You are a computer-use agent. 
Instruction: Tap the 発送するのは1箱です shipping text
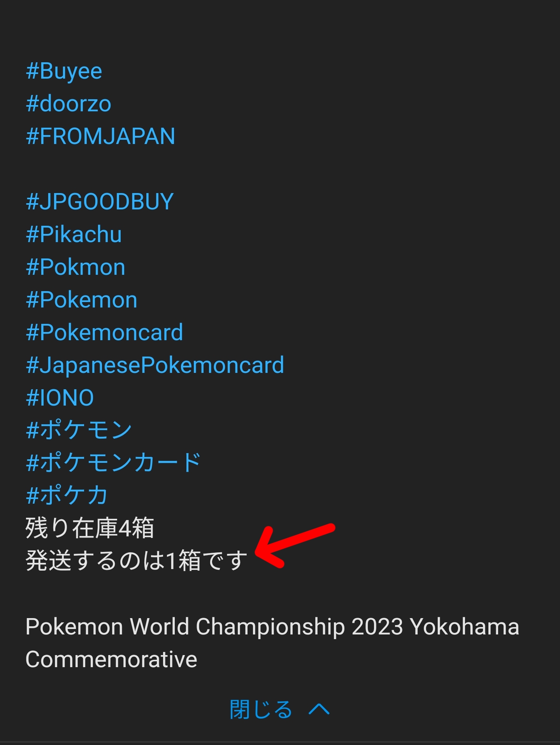pos(136,561)
